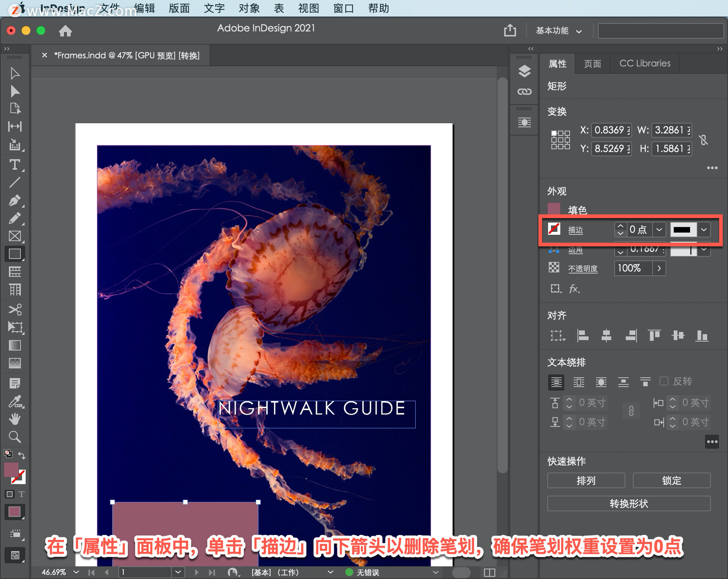Select the Pencil tool
This screenshot has width=728, height=579.
coord(15,218)
